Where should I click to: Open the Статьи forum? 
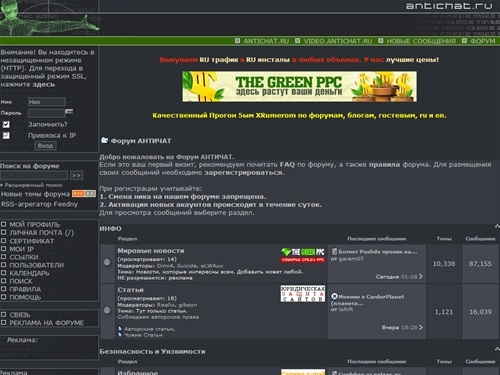click(130, 290)
